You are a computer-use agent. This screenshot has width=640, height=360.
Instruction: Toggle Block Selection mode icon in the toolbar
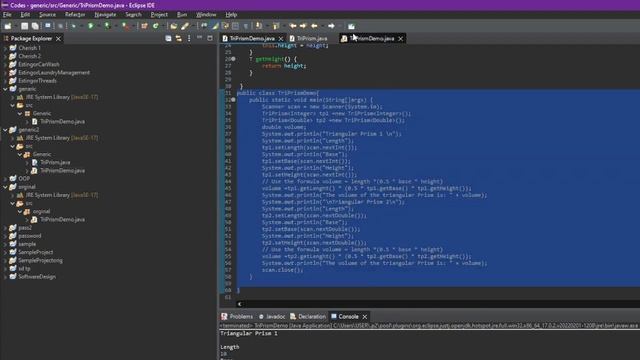point(235,26)
